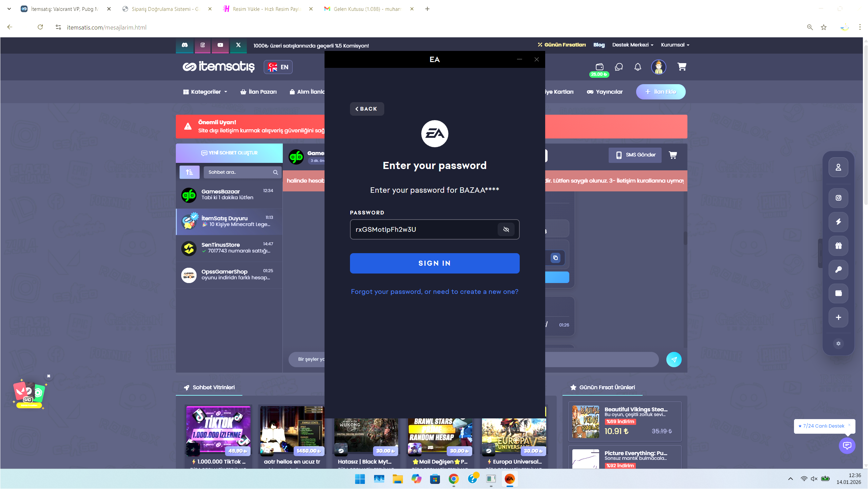
Task: Toggle password visibility in EA window
Action: tap(506, 230)
